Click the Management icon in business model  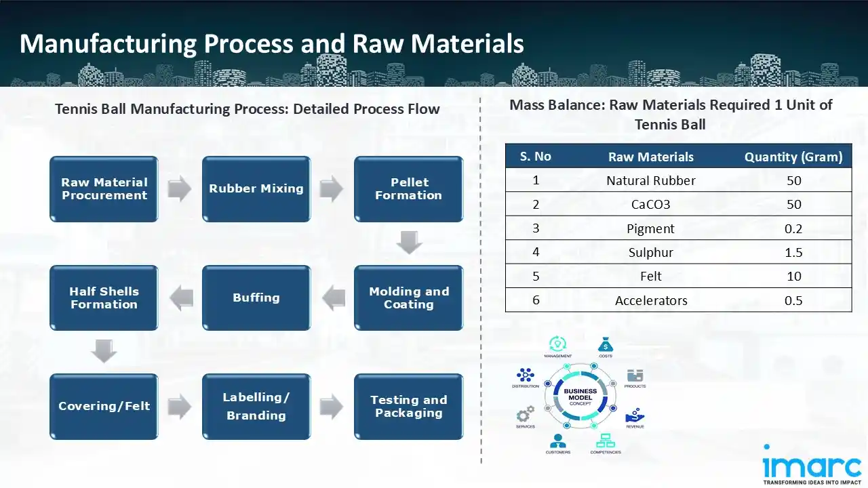click(557, 344)
